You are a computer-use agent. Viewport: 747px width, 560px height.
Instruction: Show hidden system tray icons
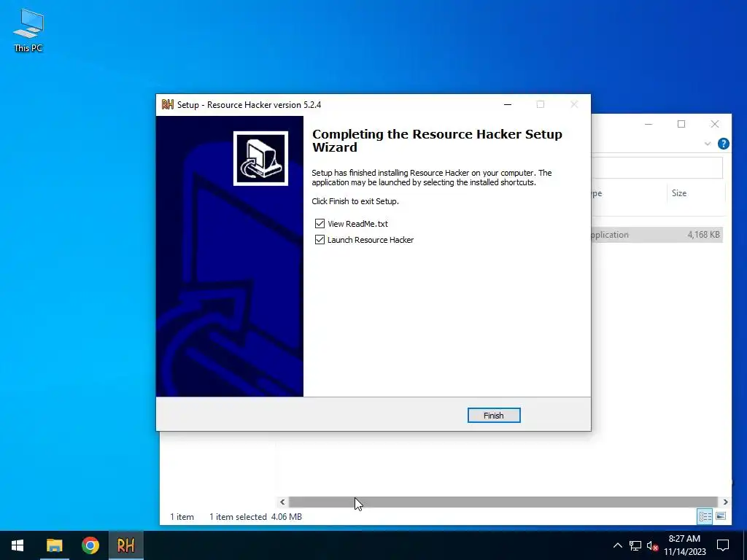pyautogui.click(x=617, y=545)
